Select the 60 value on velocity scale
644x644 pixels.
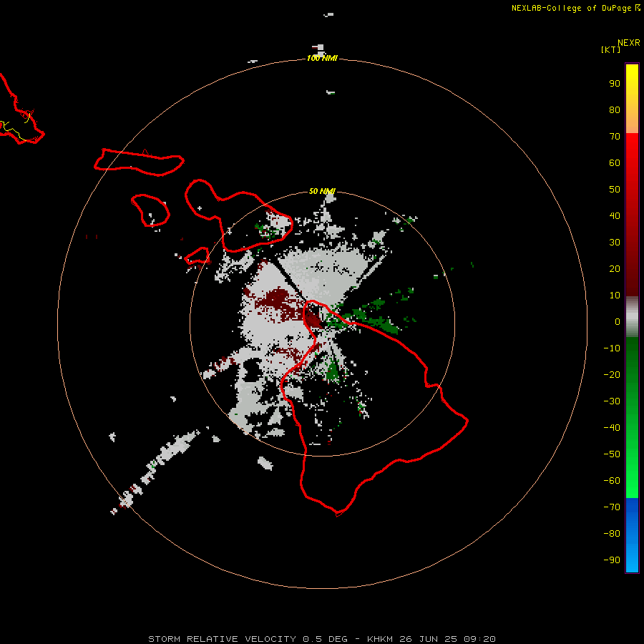point(615,163)
